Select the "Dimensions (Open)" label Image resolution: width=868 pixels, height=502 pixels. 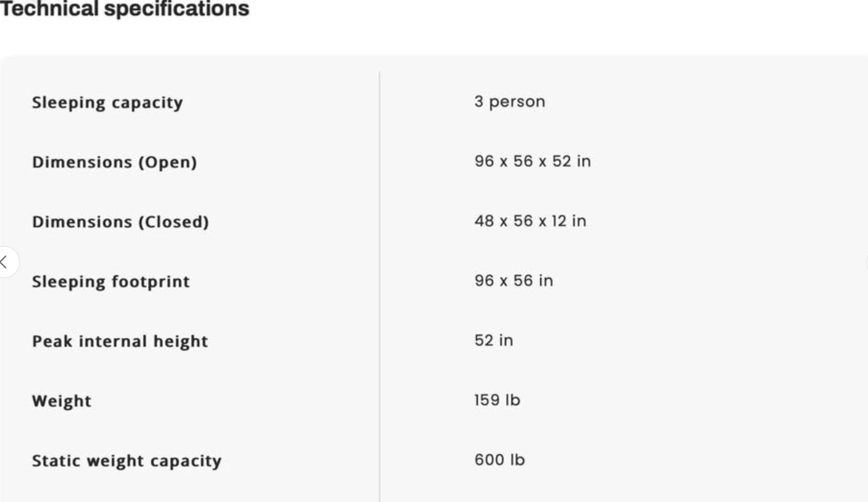click(114, 162)
